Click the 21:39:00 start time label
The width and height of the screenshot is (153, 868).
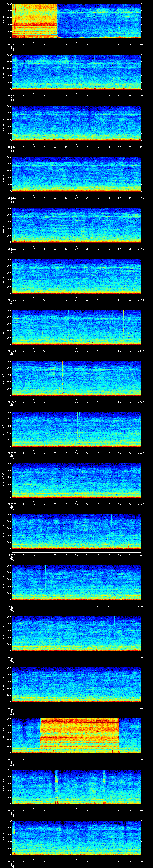coord(12,555)
